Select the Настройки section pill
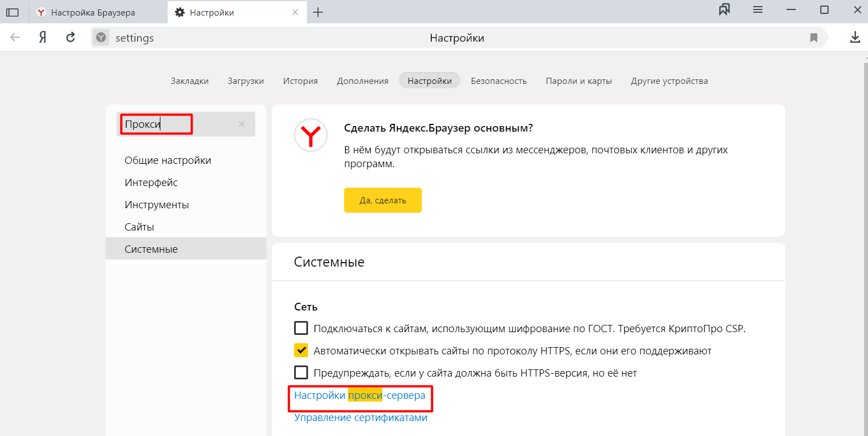 click(430, 81)
